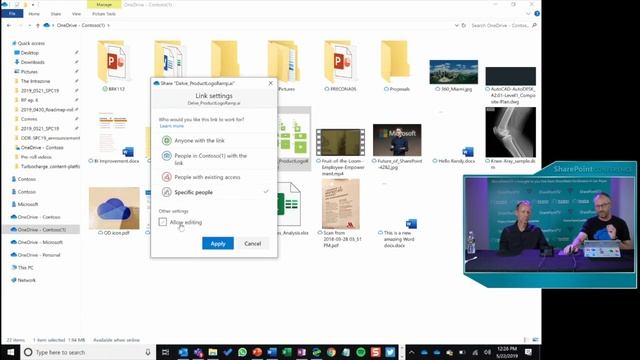Viewport: 640px width, 360px height.
Task: Click the Apply button
Action: (218, 243)
